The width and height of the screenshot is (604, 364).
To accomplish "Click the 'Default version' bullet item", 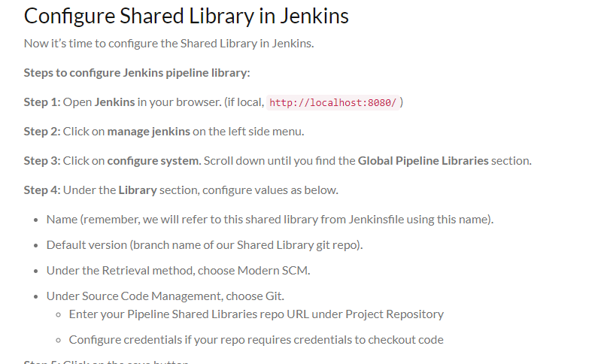I will coord(205,245).
